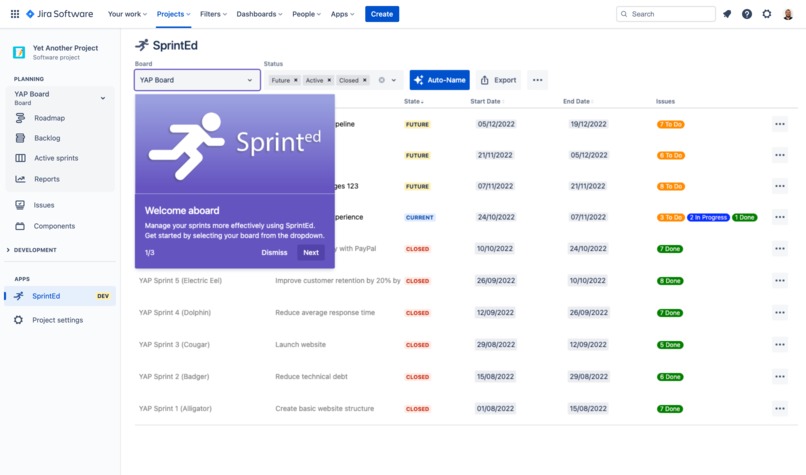Click the 3 To Do badge of CURRENT sprint
Screen dimensions: 806x475
(x=670, y=217)
